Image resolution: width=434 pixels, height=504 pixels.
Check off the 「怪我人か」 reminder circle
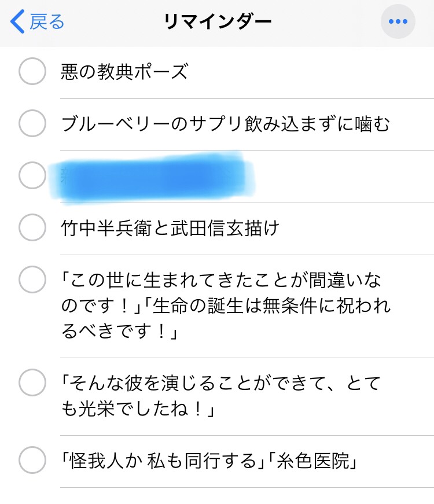click(32, 461)
